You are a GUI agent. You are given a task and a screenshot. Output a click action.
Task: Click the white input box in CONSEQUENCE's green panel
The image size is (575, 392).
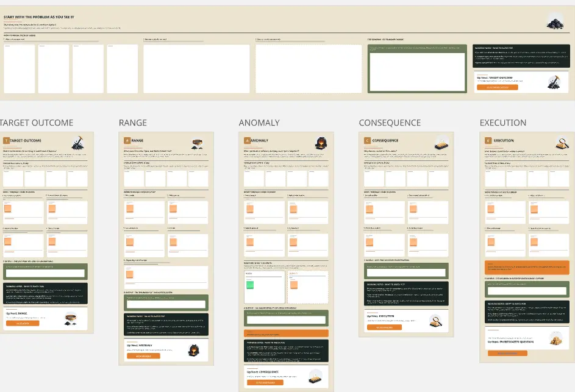(406, 273)
